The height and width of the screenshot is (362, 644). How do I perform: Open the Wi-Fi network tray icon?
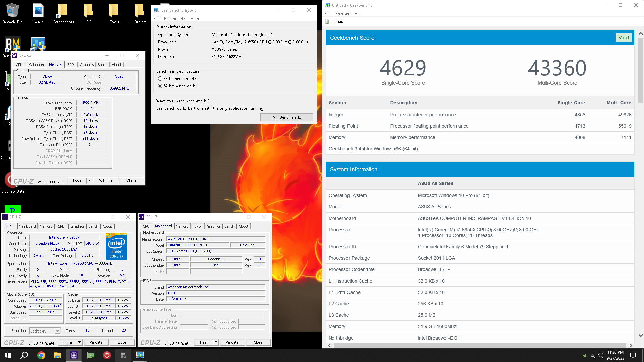[593, 355]
